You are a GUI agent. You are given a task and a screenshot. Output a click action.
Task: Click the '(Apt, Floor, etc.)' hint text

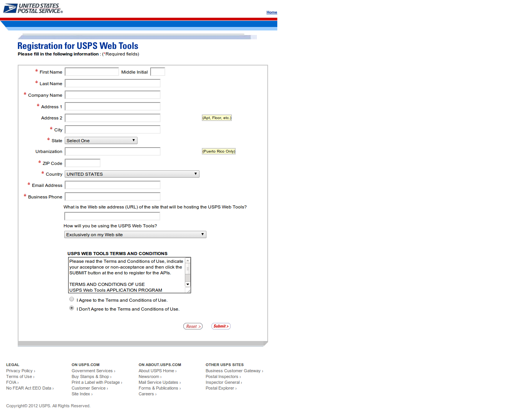(217, 118)
